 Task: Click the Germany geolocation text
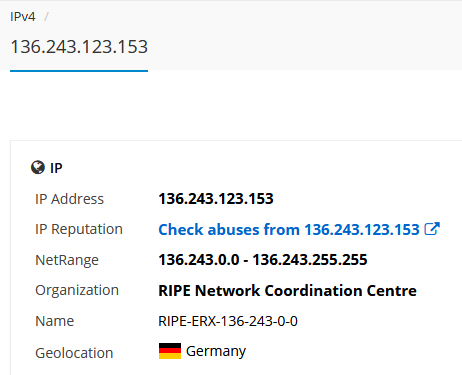(216, 351)
